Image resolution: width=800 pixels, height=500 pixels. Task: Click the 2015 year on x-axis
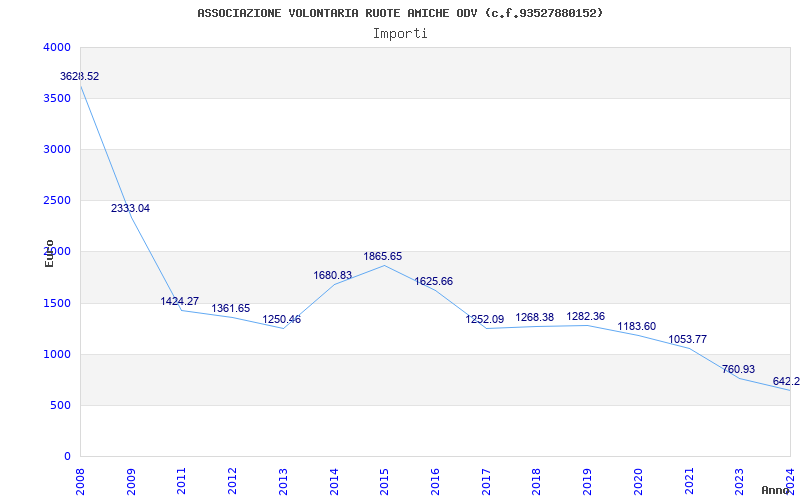coord(385,479)
